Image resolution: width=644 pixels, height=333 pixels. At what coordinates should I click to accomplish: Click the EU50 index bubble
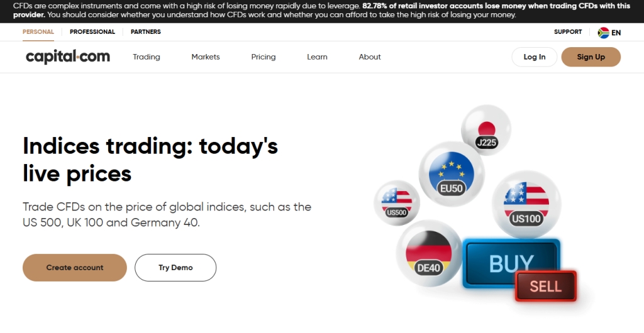coord(451,175)
